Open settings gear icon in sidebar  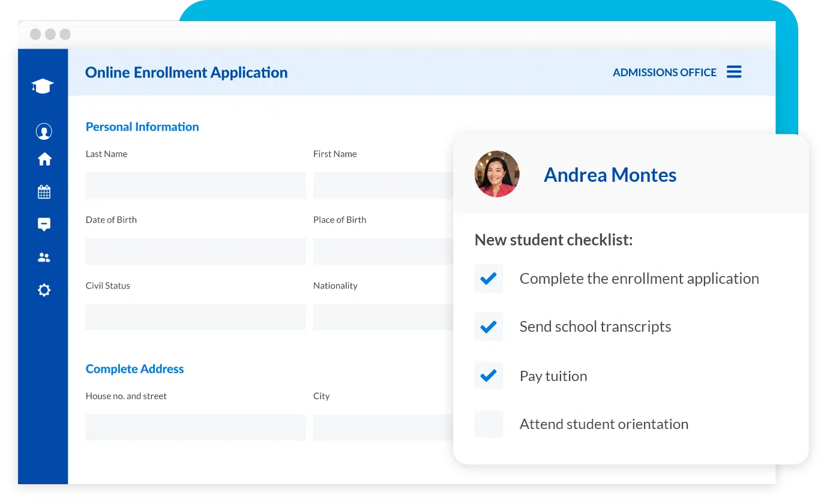pos(44,290)
